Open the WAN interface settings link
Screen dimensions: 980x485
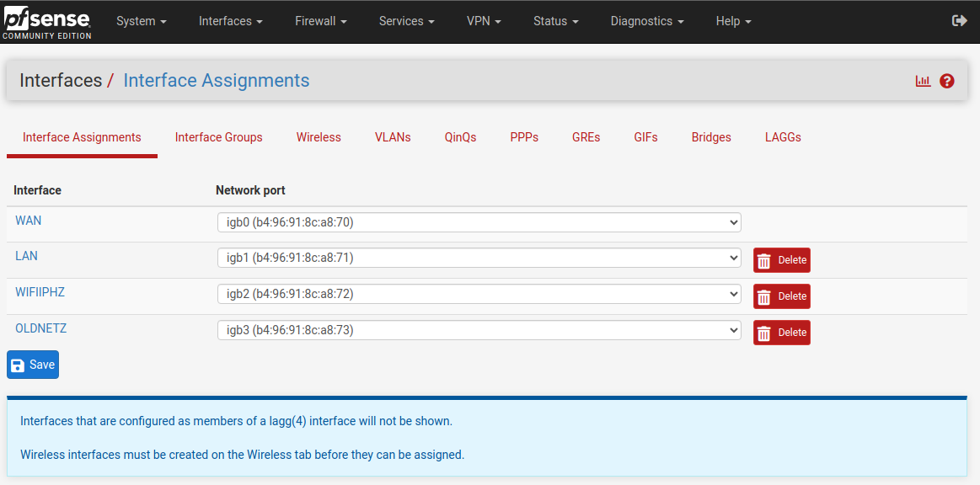28,220
